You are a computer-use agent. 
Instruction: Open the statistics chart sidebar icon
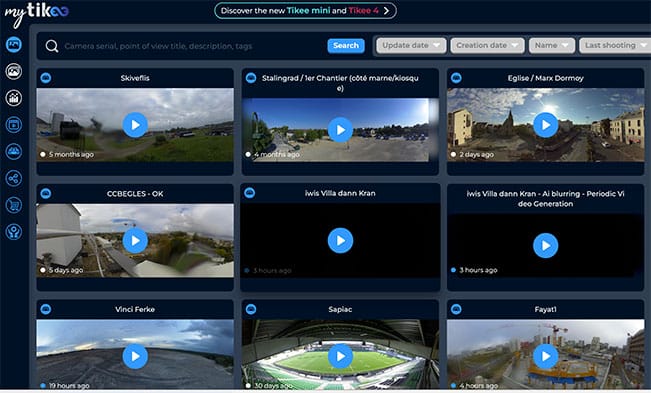click(x=14, y=98)
